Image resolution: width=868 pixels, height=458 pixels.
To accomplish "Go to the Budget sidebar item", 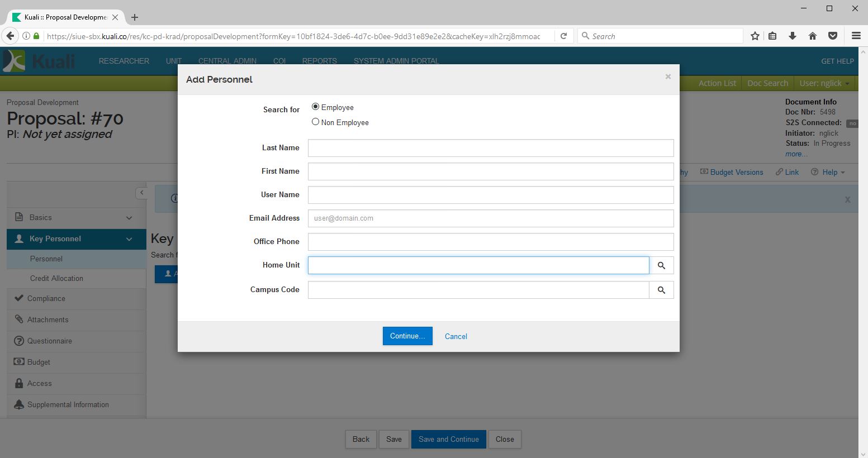I will (39, 362).
